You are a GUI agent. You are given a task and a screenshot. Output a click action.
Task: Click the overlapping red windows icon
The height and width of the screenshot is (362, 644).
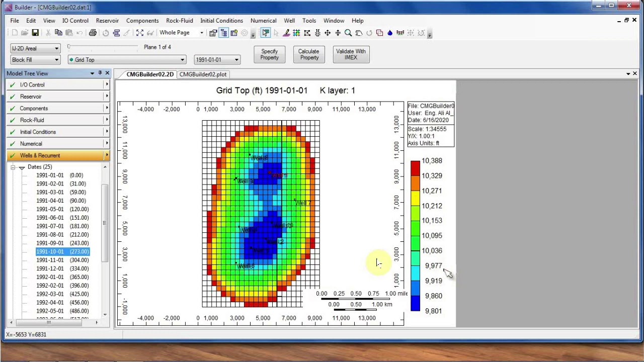379,33
